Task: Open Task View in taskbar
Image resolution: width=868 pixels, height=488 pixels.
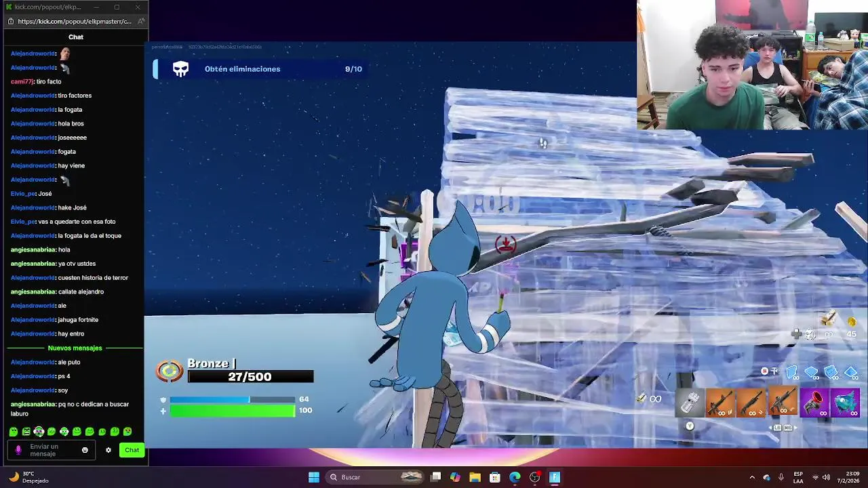Action: click(x=436, y=477)
